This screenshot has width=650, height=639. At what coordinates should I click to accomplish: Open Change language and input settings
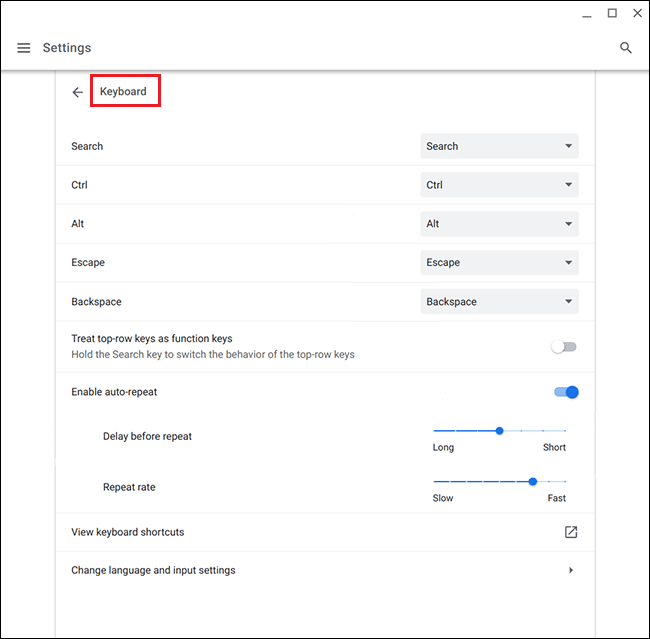click(325, 570)
